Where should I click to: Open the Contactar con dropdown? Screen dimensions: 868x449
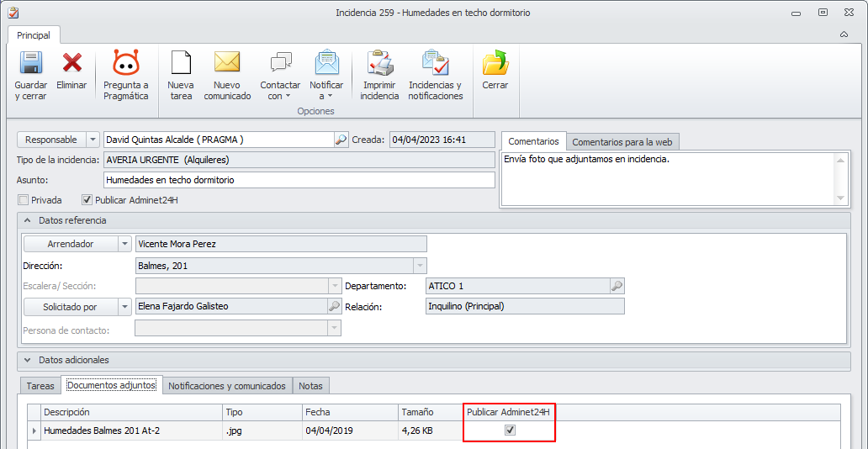pos(280,74)
